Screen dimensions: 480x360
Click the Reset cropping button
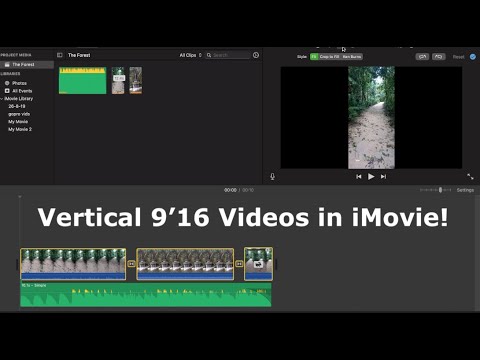[x=458, y=57]
